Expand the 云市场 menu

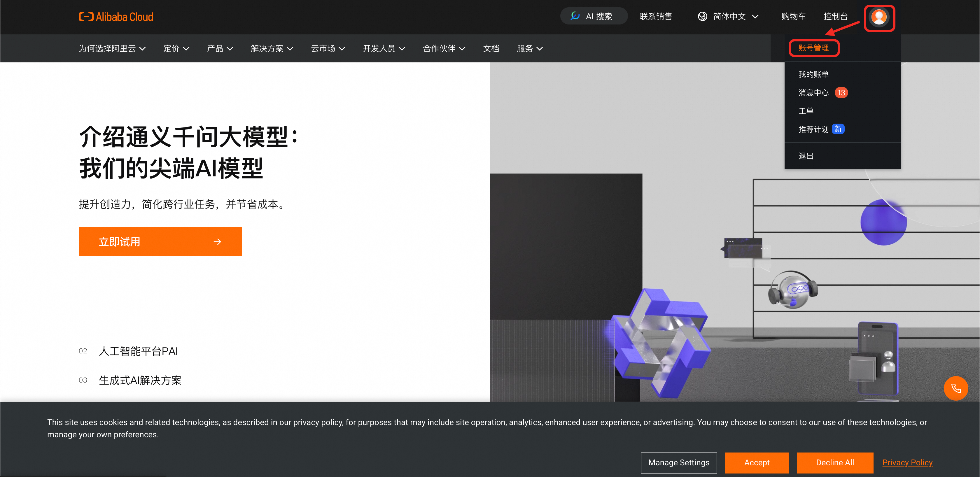(328, 48)
